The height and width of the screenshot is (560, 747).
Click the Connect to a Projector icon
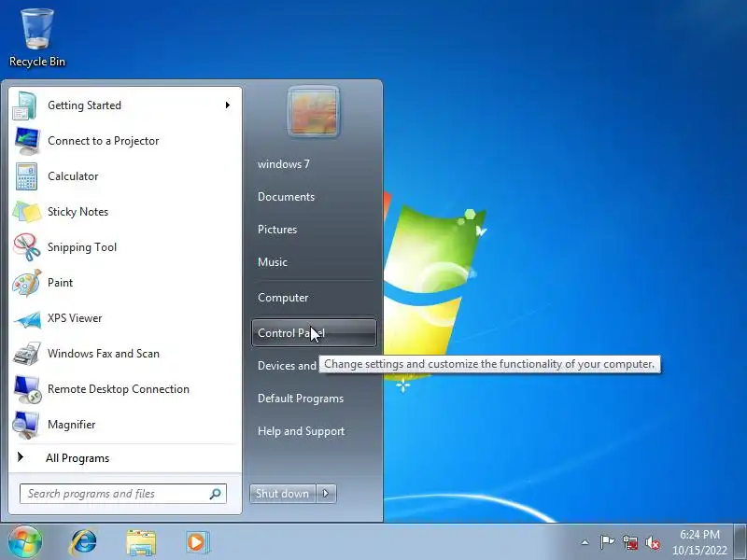(27, 141)
